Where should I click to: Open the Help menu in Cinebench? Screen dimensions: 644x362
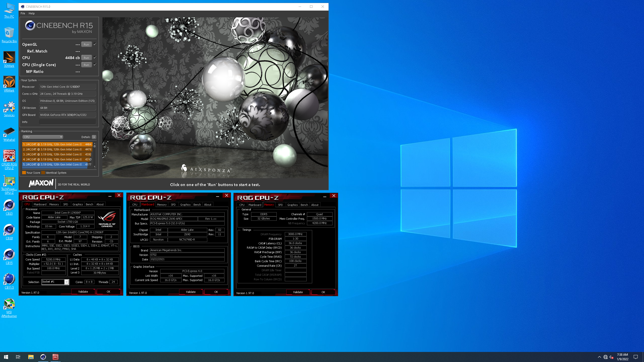pos(32,13)
